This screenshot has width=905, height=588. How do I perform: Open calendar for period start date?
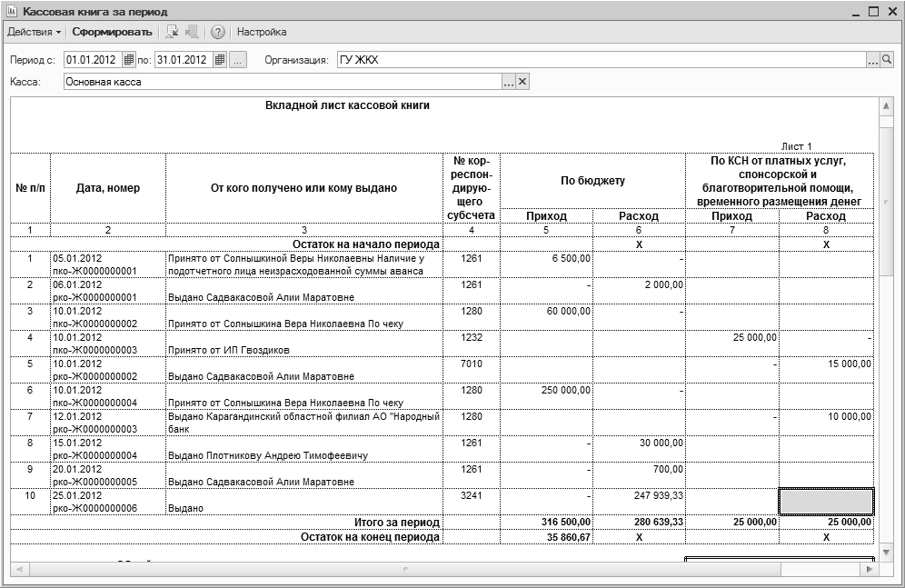(128, 60)
